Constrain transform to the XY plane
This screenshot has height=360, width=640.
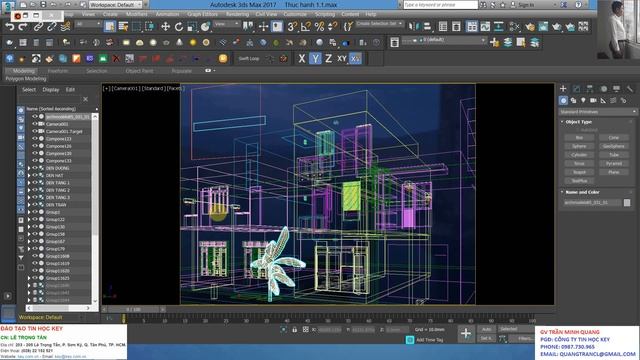[x=342, y=59]
